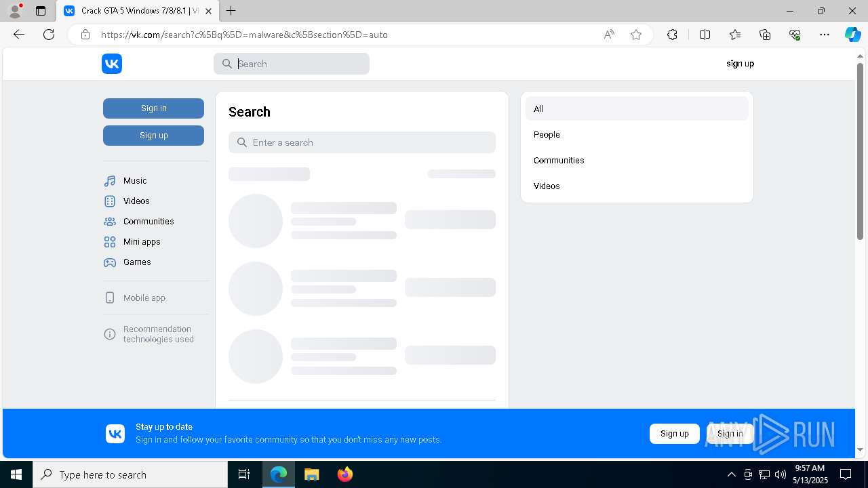This screenshot has height=488, width=868.
Task: Select the All search filter
Action: click(637, 108)
